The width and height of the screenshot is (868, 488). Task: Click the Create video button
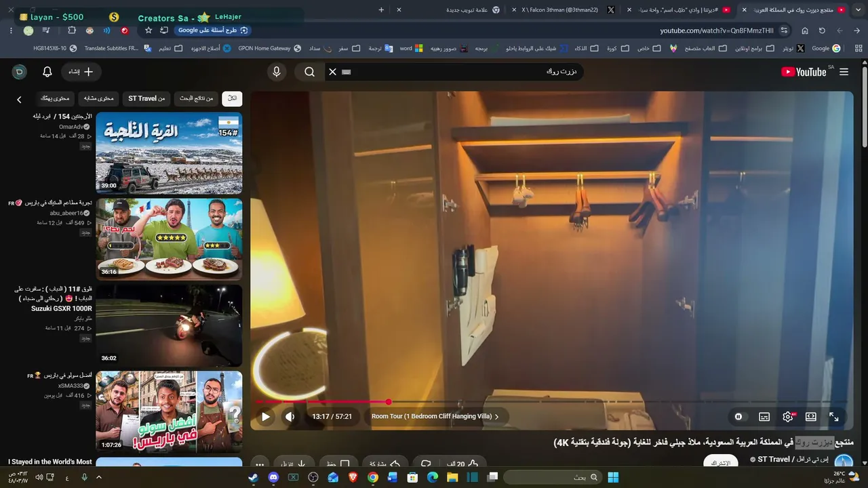pos(81,72)
